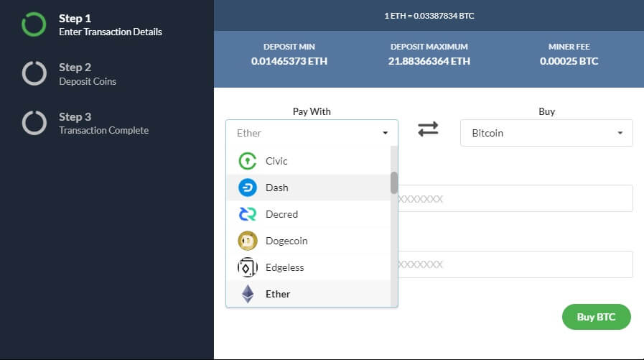
Task: Click the green Buy BTC button
Action: (596, 317)
